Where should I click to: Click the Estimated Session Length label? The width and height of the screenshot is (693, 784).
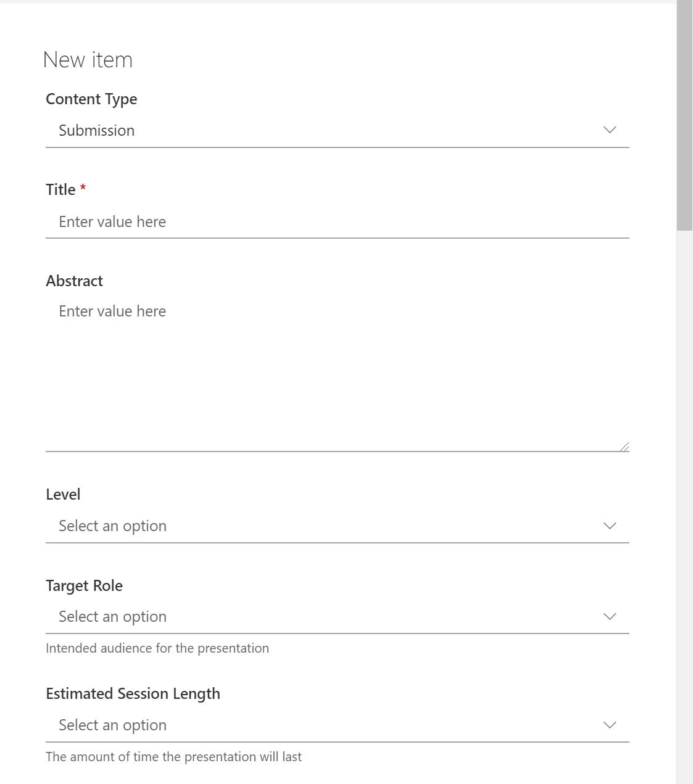tap(133, 694)
